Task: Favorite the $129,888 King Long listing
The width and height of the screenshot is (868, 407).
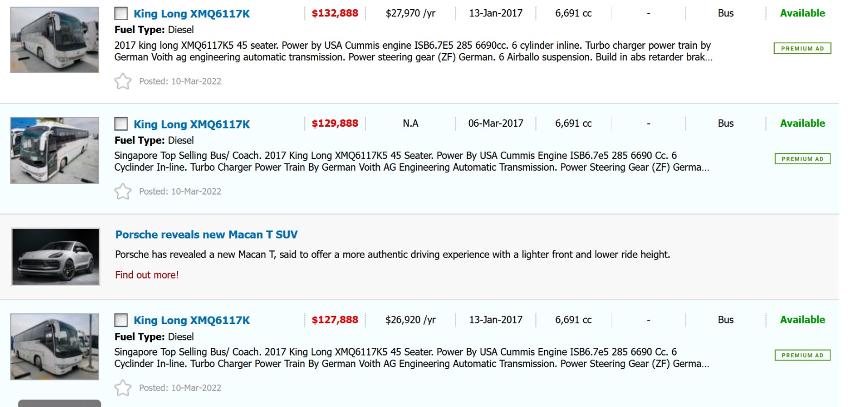Action: click(x=123, y=191)
